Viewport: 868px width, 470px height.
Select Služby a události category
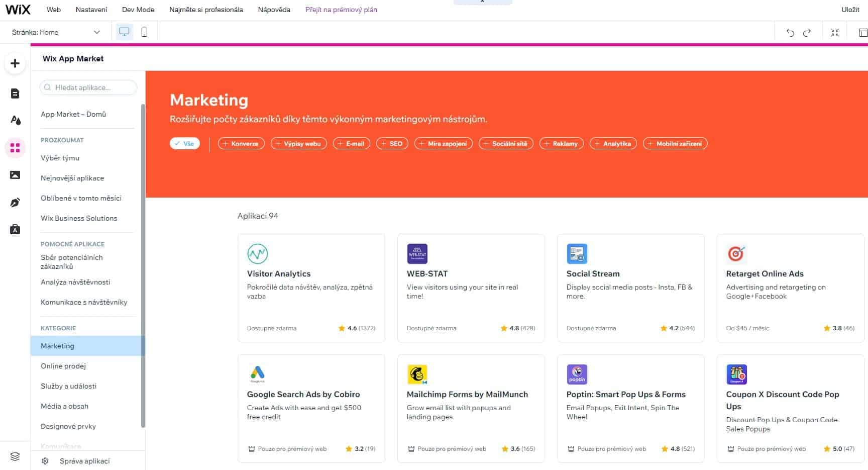pyautogui.click(x=69, y=386)
